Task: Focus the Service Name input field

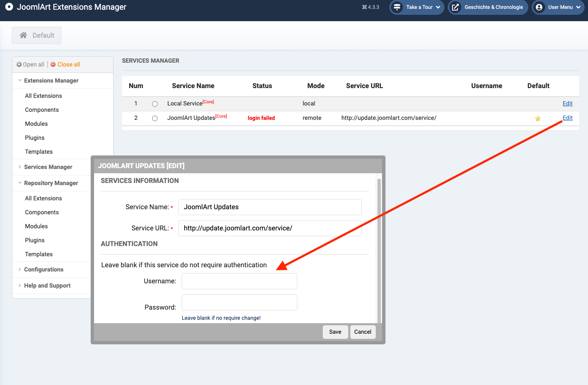Action: tap(270, 207)
